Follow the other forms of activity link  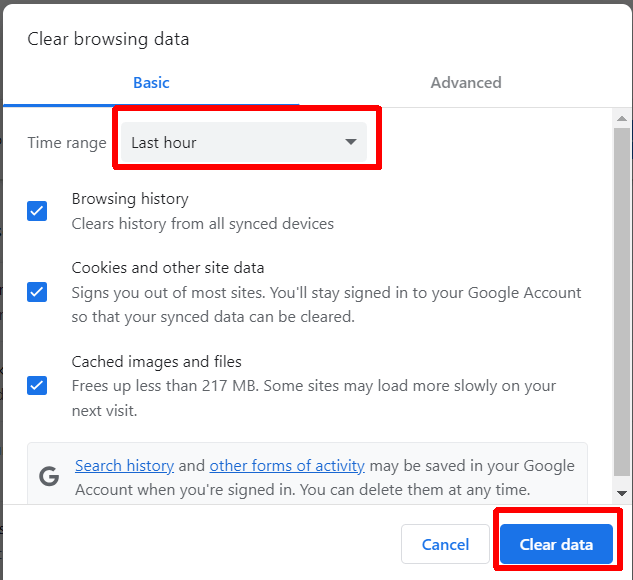click(287, 466)
